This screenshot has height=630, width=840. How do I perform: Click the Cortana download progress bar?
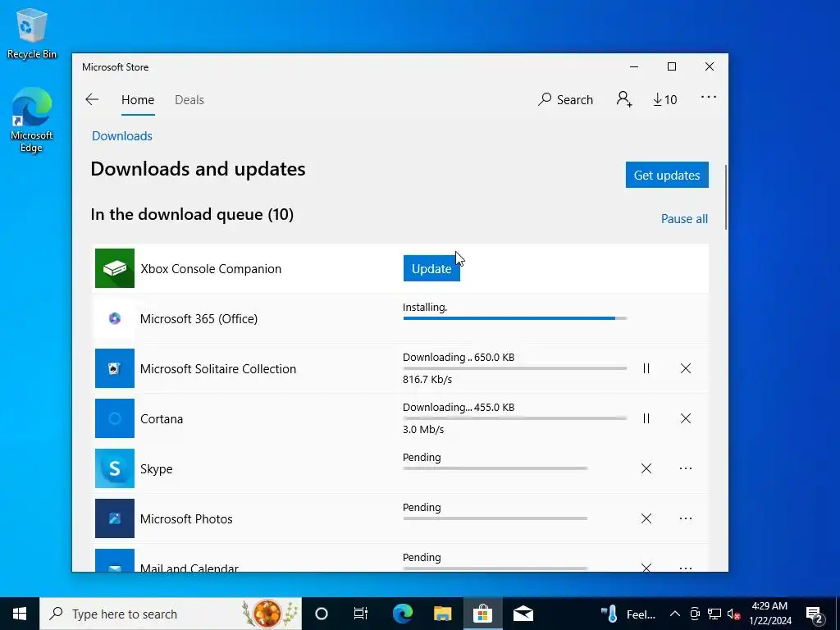click(515, 418)
